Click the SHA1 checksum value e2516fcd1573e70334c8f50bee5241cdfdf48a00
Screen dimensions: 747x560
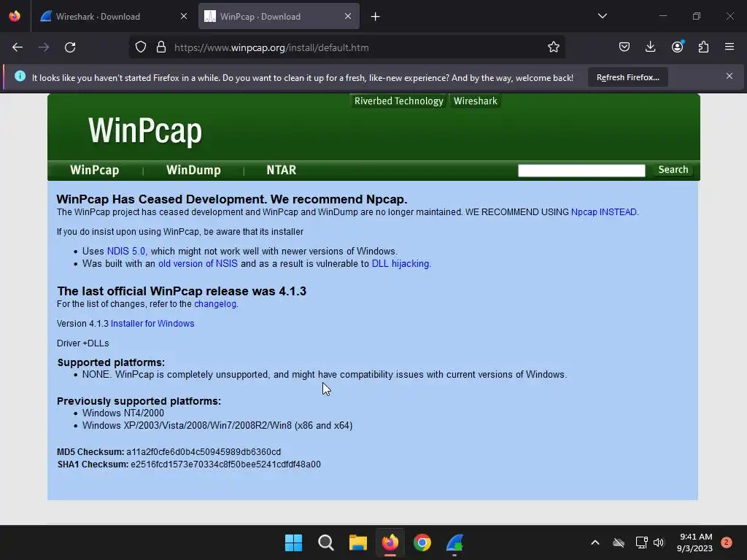click(225, 464)
